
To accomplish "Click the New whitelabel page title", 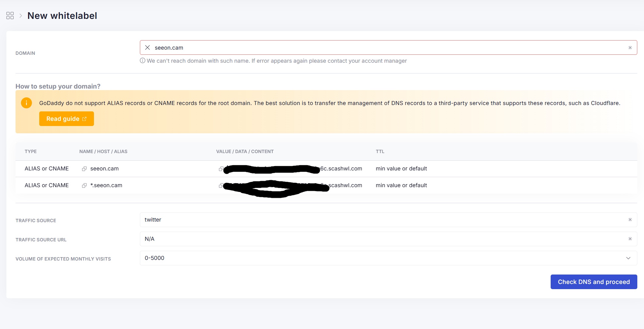I will (62, 16).
